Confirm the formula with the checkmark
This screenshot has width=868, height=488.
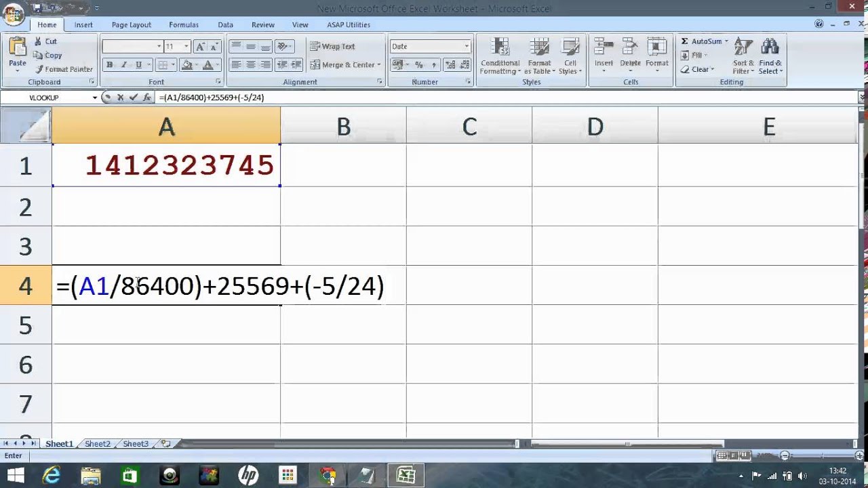click(133, 98)
